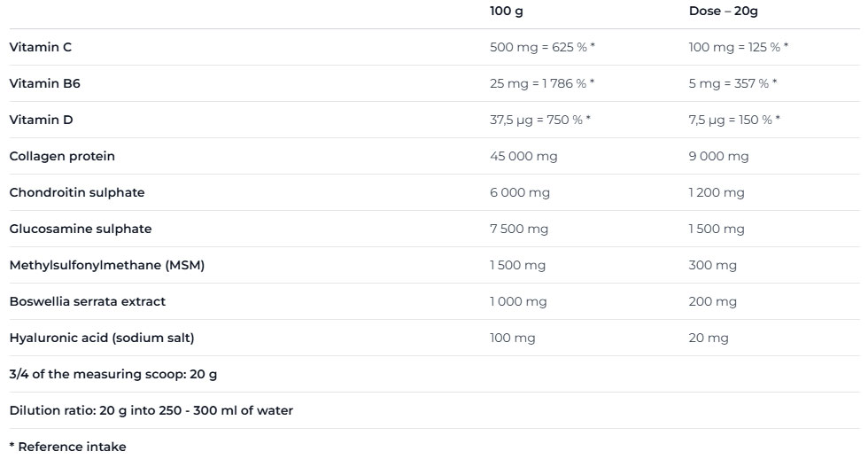Click the Chondroitin sulphate label
The width and height of the screenshot is (868, 459).
click(77, 192)
